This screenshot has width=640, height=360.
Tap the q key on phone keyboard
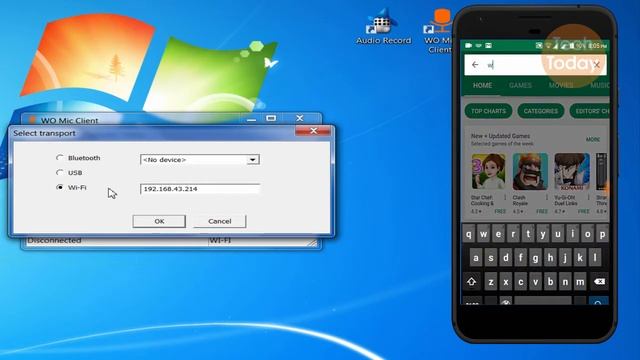coord(469,234)
